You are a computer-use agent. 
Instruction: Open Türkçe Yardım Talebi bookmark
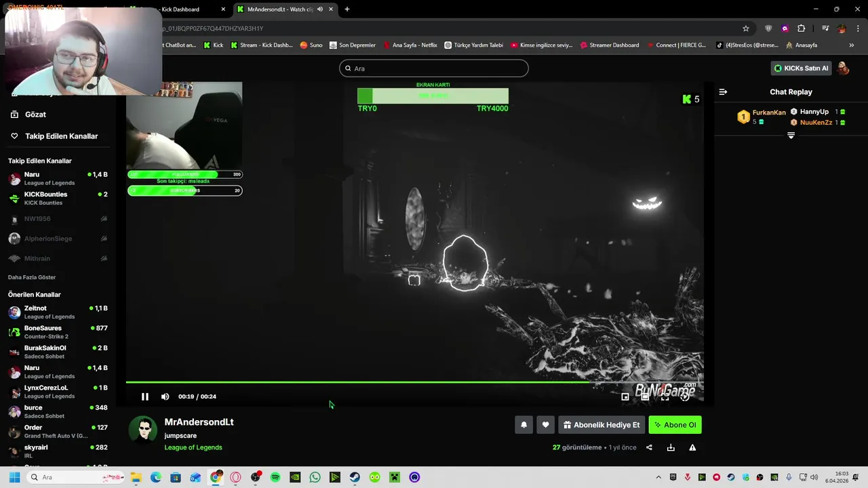click(x=474, y=45)
